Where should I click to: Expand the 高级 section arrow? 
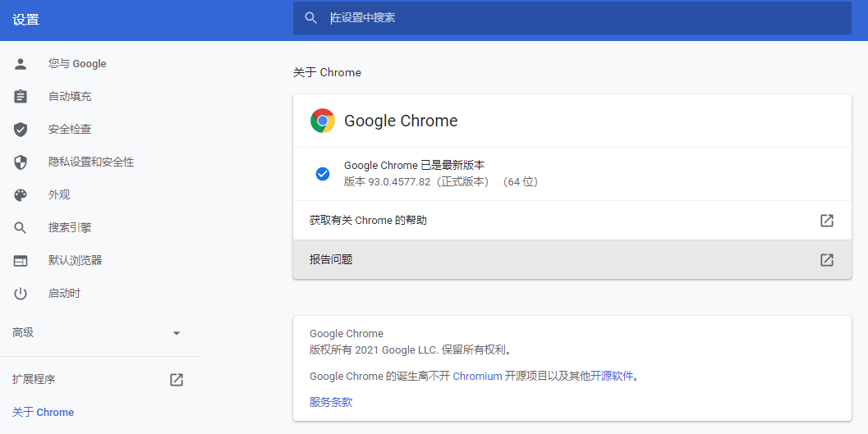[x=176, y=333]
